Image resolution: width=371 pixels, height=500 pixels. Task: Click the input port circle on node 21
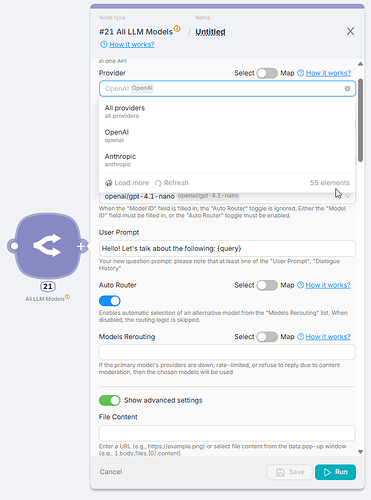pos(14,246)
